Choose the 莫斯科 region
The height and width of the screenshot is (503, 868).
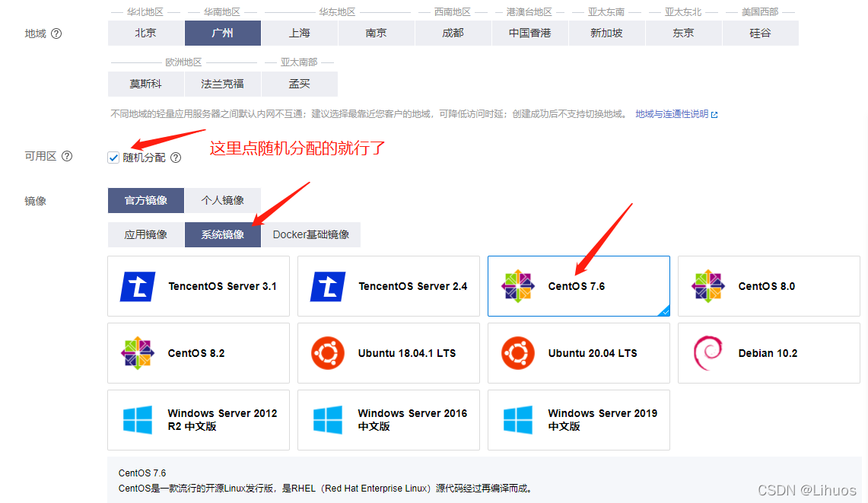click(145, 84)
